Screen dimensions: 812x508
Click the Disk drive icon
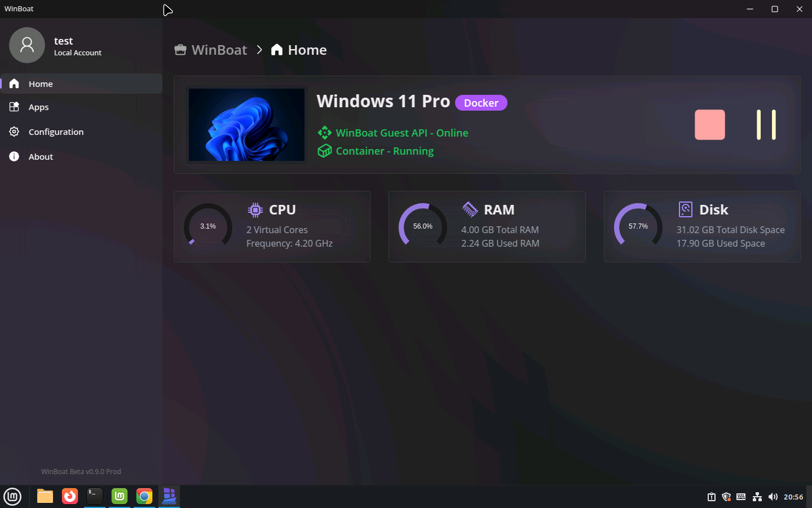tap(685, 209)
